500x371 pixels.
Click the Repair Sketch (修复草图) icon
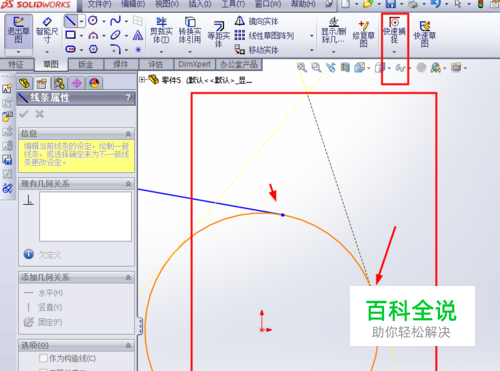364,33
